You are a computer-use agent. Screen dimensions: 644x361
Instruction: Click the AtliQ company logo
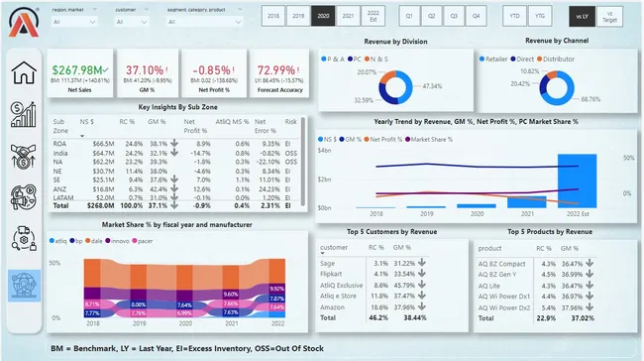point(24,22)
